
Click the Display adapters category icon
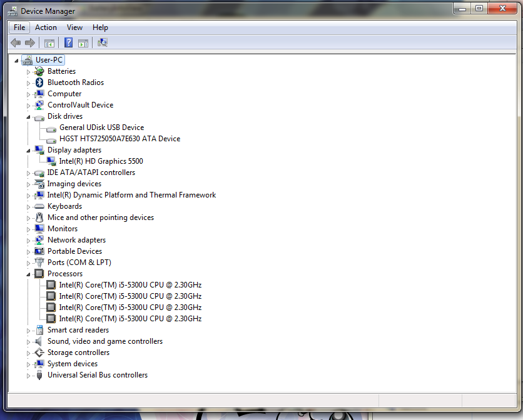(39, 150)
